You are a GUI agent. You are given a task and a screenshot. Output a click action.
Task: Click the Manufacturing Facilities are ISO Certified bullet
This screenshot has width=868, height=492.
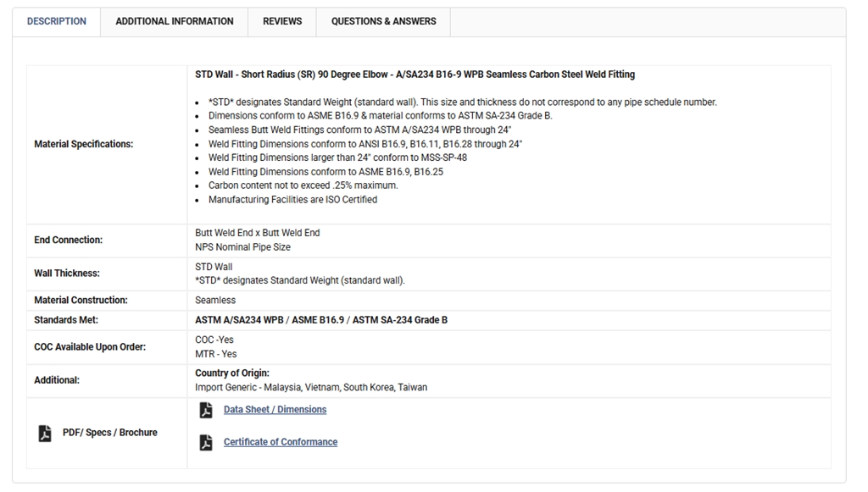click(x=292, y=200)
